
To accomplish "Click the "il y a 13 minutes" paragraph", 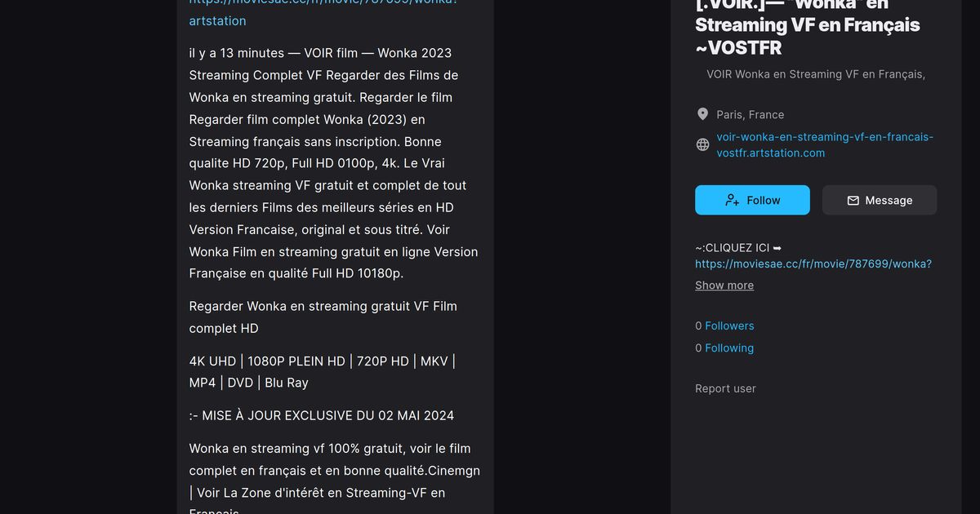I will click(333, 163).
